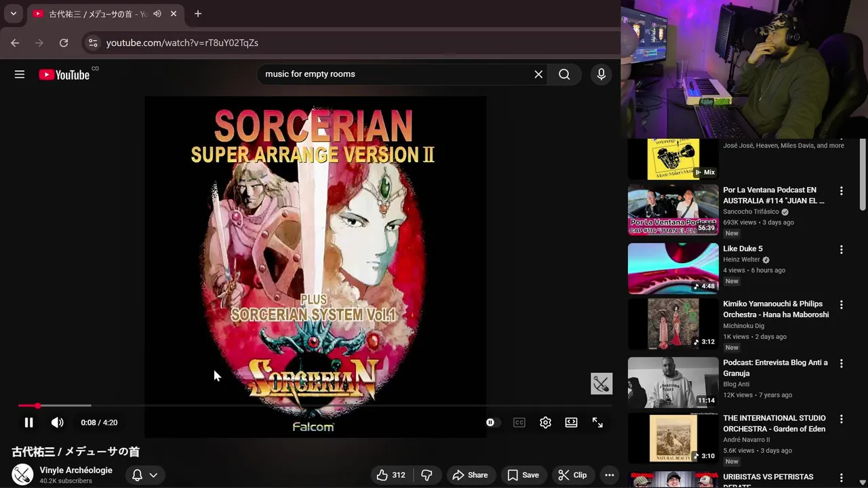Open a new browser tab
The height and width of the screenshot is (488, 868).
pyautogui.click(x=198, y=14)
